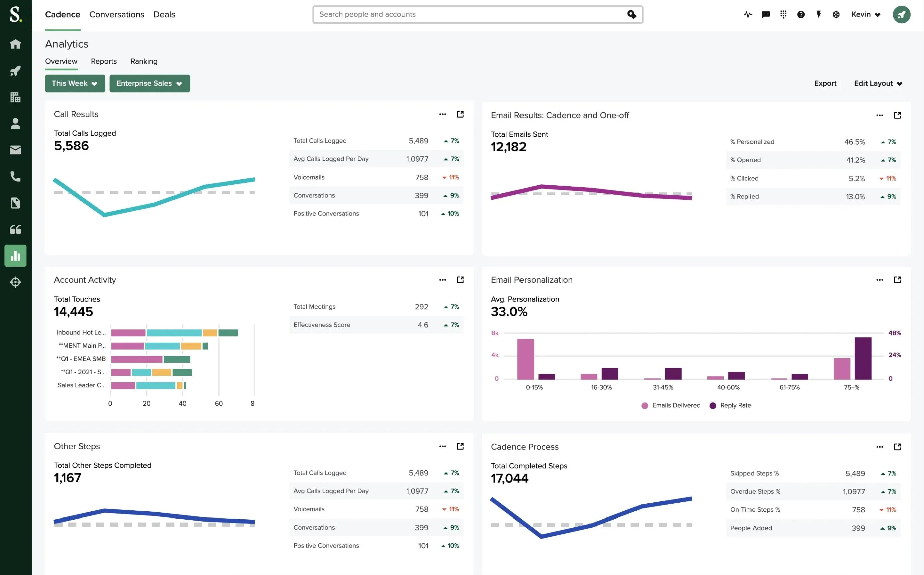924x575 pixels.
Task: Open the Kevin user menu
Action: pos(866,14)
